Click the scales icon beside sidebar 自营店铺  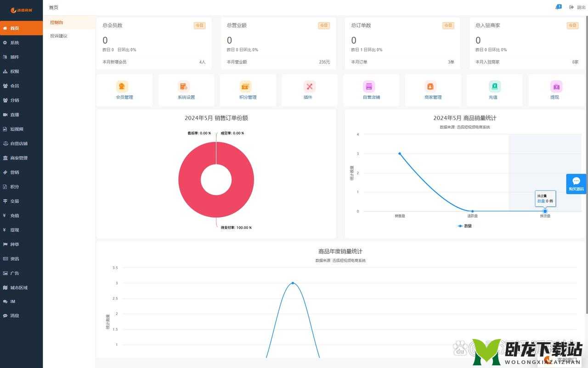click(x=5, y=144)
